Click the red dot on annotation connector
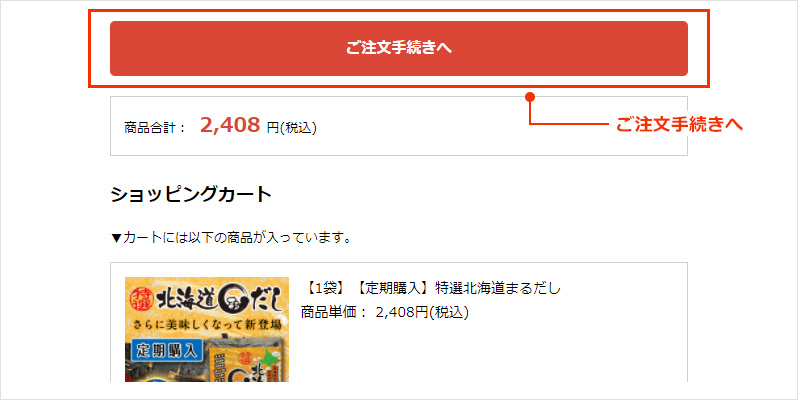The image size is (798, 400). [x=530, y=97]
